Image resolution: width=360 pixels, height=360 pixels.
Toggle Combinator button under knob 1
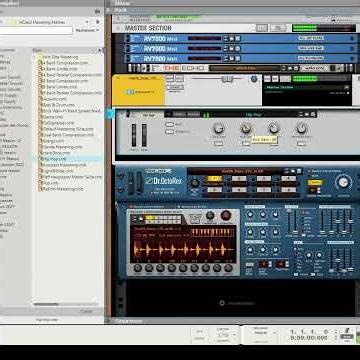218,143
